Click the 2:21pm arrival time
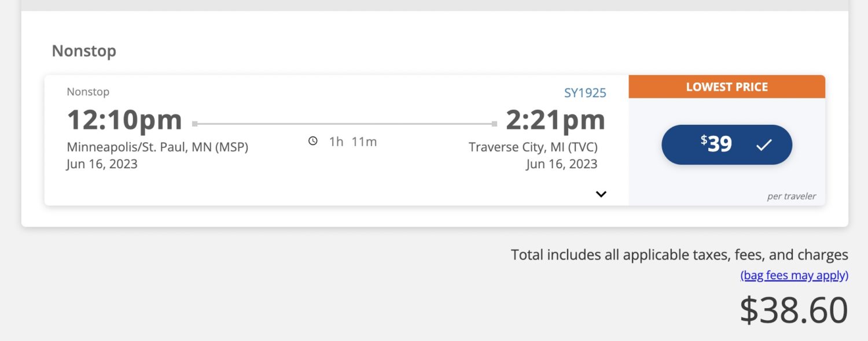Image resolution: width=868 pixels, height=341 pixels. (x=556, y=120)
